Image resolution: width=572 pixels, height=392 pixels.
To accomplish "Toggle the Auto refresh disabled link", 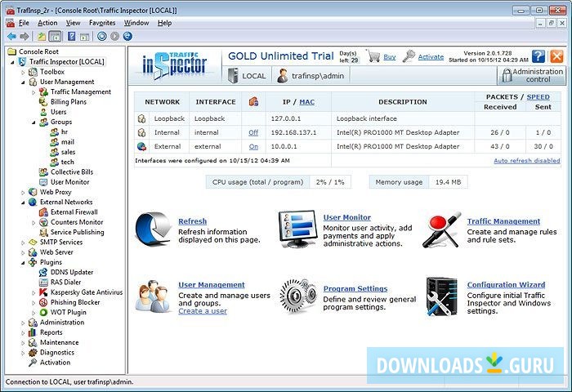I will pyautogui.click(x=526, y=161).
